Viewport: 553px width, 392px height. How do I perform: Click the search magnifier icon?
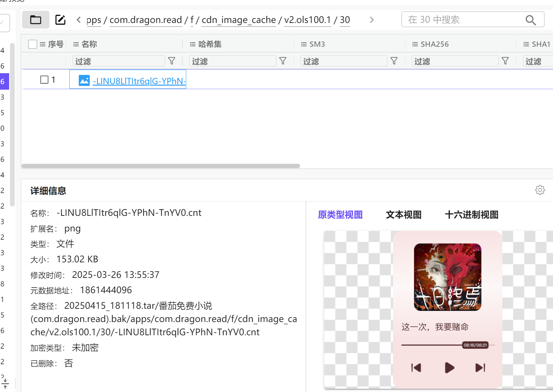click(530, 20)
